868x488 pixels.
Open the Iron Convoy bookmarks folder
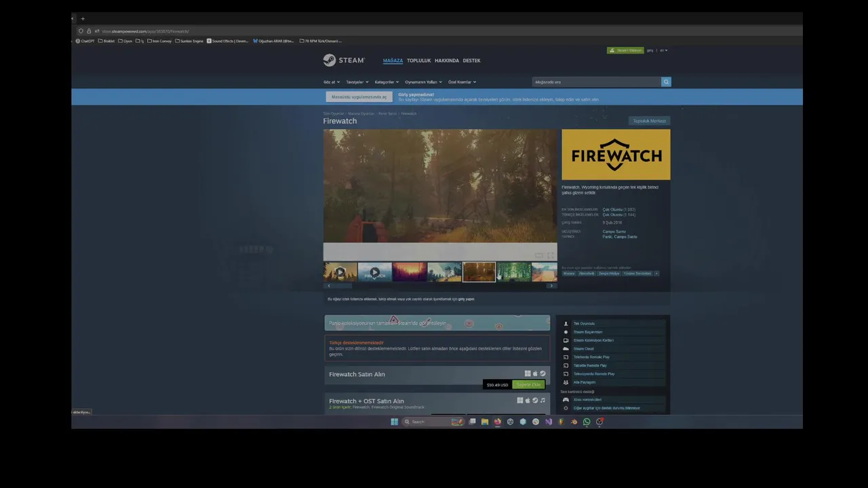click(x=159, y=41)
